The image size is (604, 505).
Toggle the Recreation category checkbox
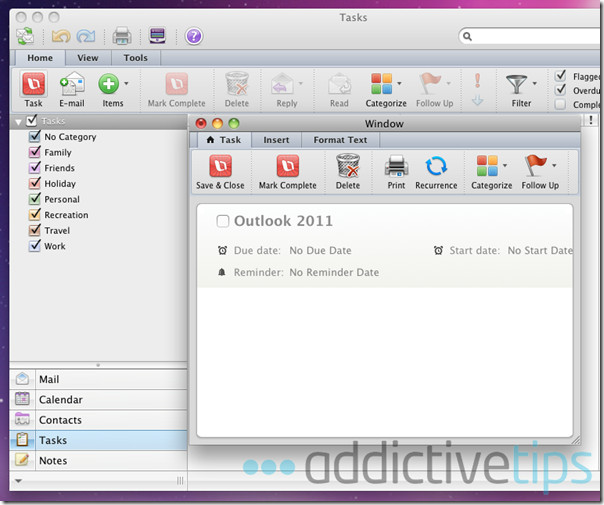[x=35, y=215]
